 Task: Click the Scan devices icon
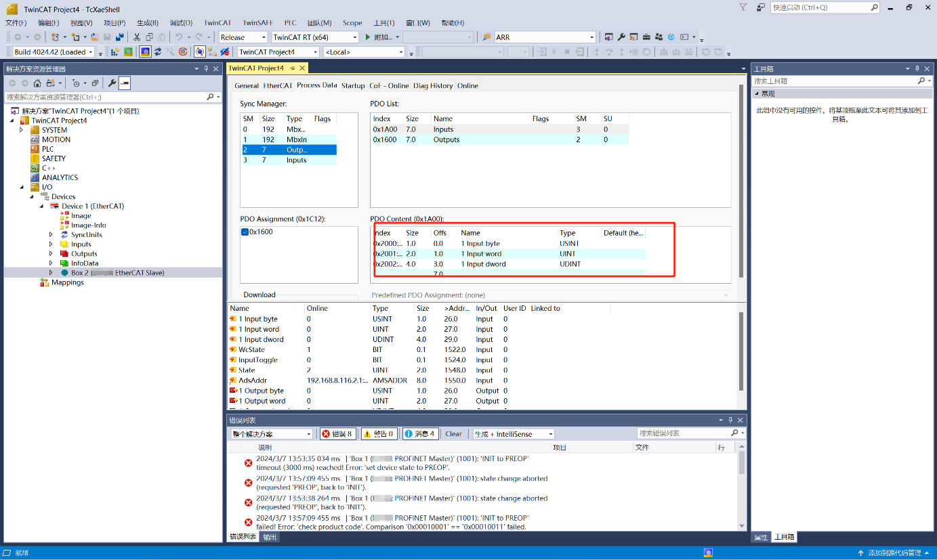coord(169,52)
